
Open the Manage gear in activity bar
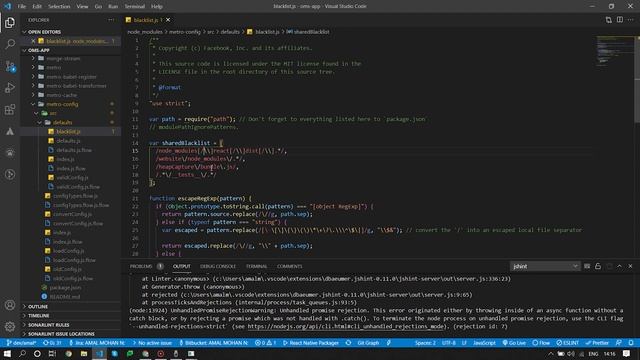[x=10, y=326]
